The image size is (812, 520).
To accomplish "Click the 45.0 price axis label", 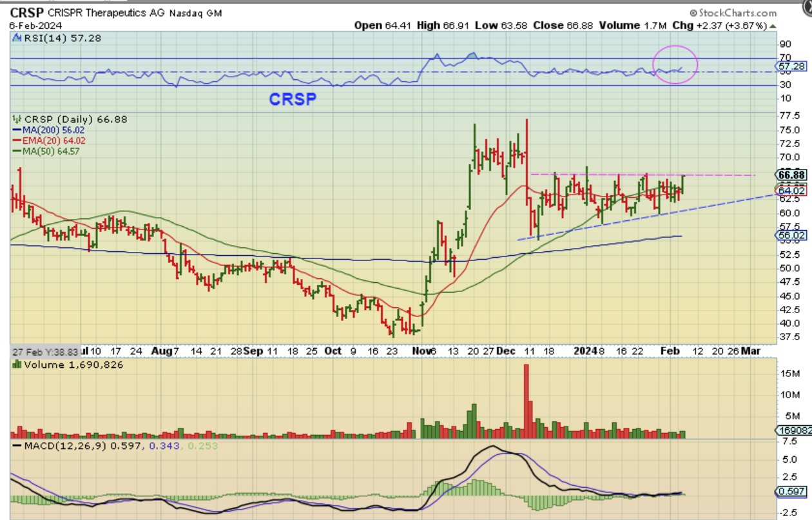I will [789, 296].
